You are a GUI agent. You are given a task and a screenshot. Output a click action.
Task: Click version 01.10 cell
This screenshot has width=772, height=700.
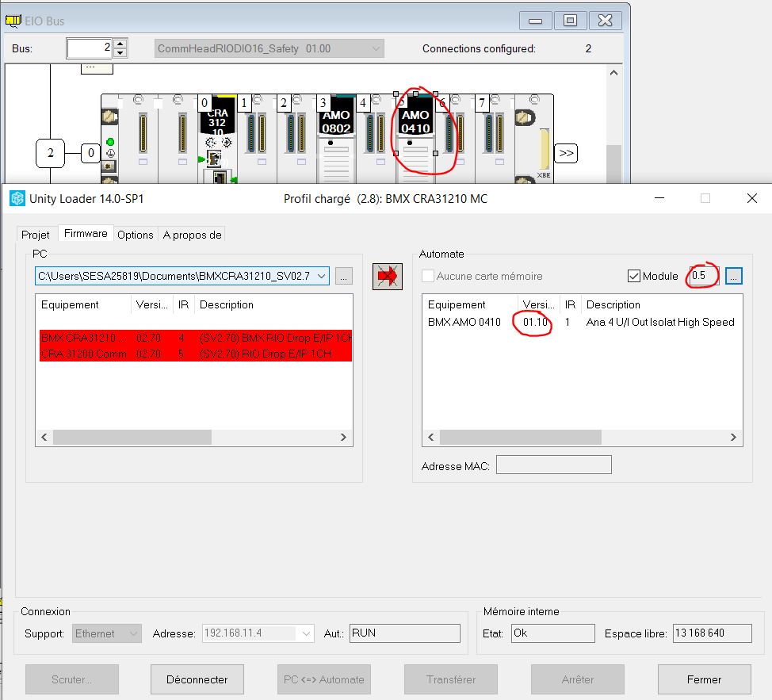point(535,322)
